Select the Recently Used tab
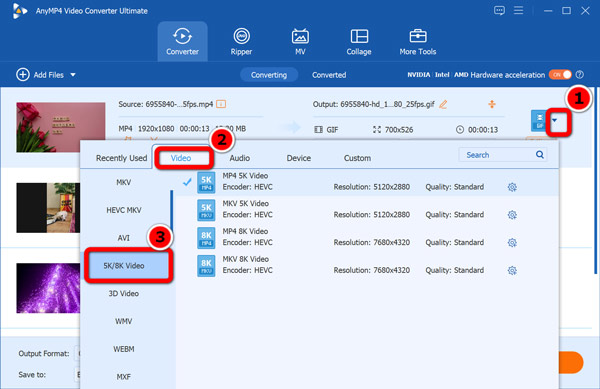Image resolution: width=600 pixels, height=389 pixels. (121, 158)
